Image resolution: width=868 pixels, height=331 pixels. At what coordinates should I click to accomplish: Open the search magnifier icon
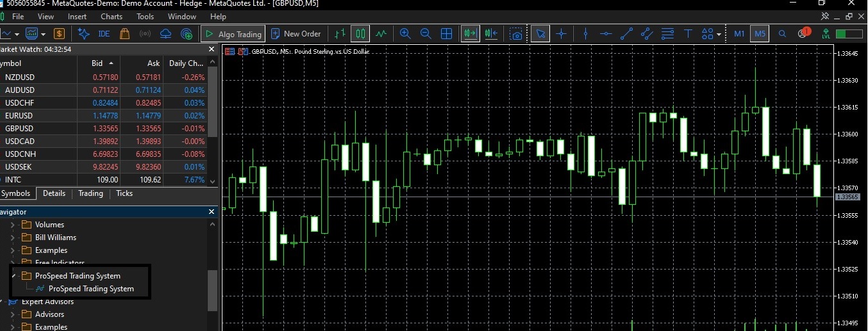pos(782,34)
